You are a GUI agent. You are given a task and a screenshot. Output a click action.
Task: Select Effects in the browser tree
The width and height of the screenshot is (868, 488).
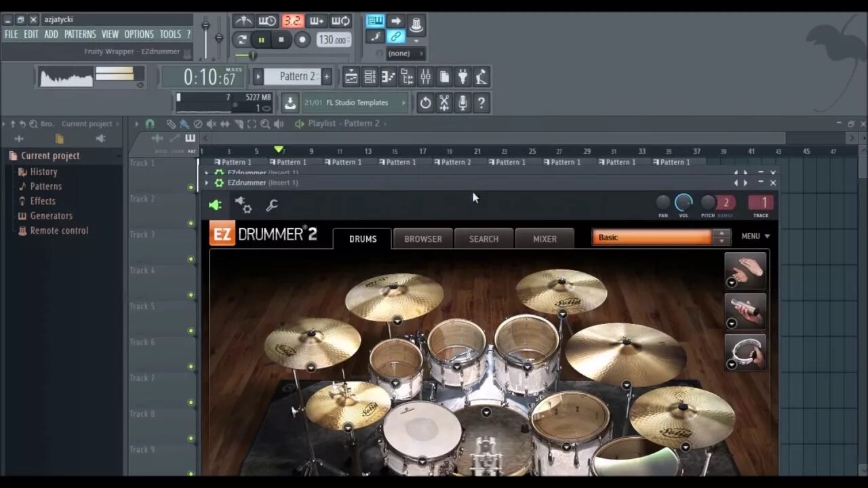coord(43,201)
